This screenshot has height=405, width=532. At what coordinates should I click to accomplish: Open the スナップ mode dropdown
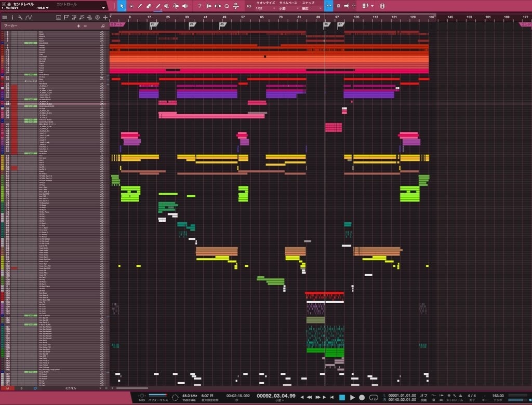tap(312, 8)
